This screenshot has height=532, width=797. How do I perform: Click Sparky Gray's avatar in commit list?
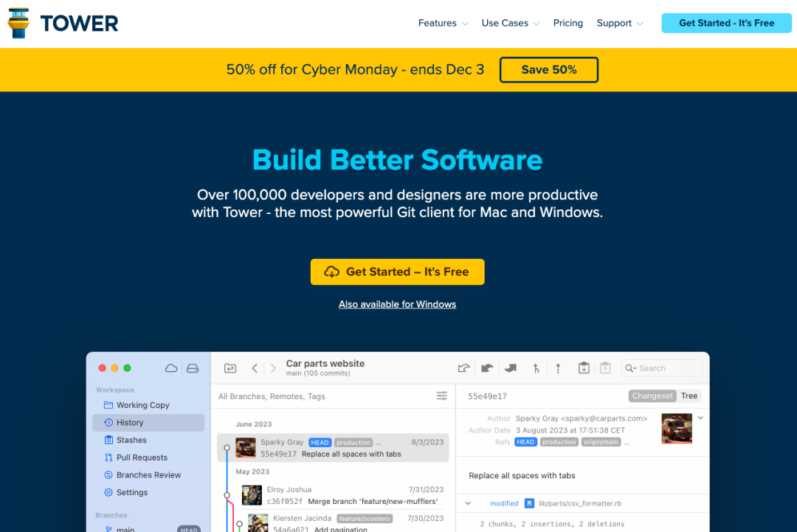click(246, 448)
